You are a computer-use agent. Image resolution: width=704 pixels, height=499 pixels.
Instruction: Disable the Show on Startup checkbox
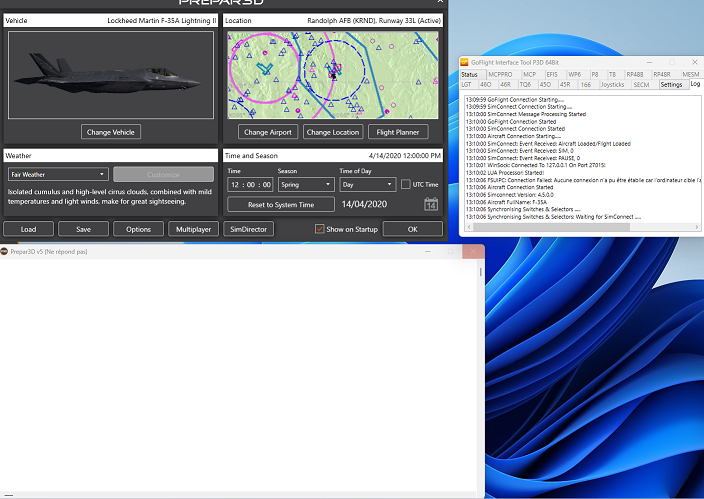click(x=320, y=229)
